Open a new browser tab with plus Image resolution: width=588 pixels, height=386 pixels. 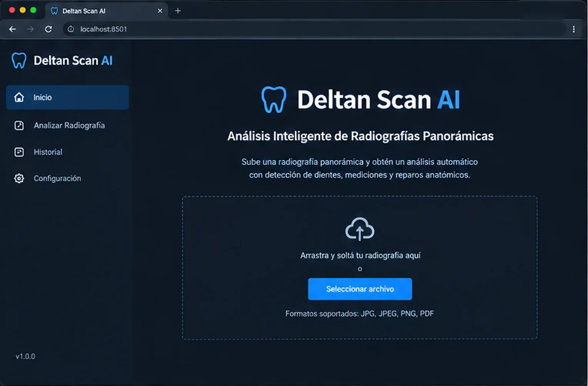178,11
